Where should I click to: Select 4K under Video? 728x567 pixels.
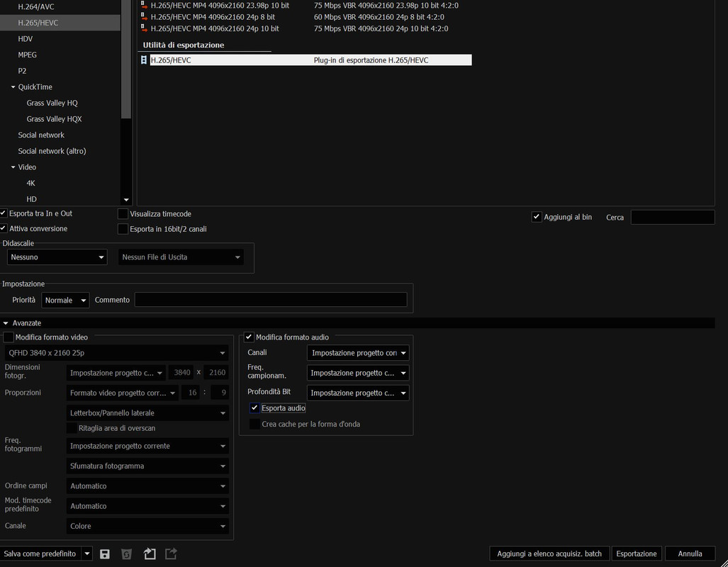(30, 183)
